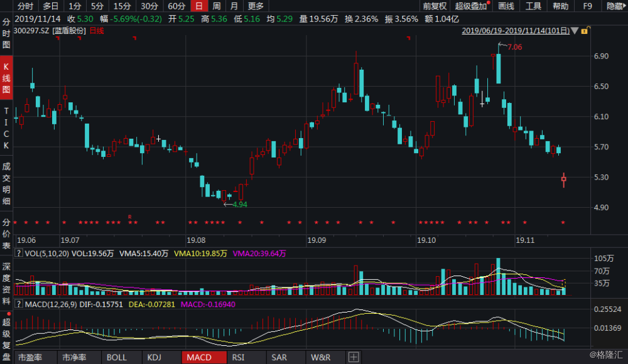Viewport: 628px width, 364px height.
Task: Open the 分时图 side panel
Action: (6, 33)
